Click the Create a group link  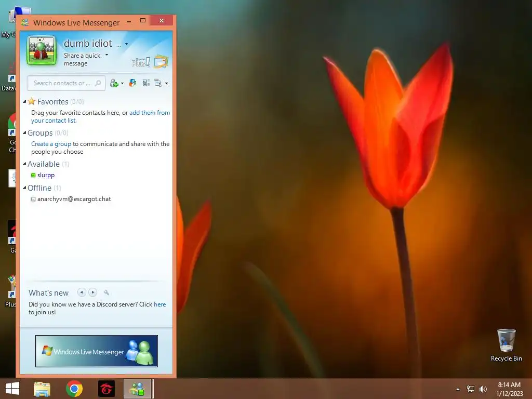point(51,144)
